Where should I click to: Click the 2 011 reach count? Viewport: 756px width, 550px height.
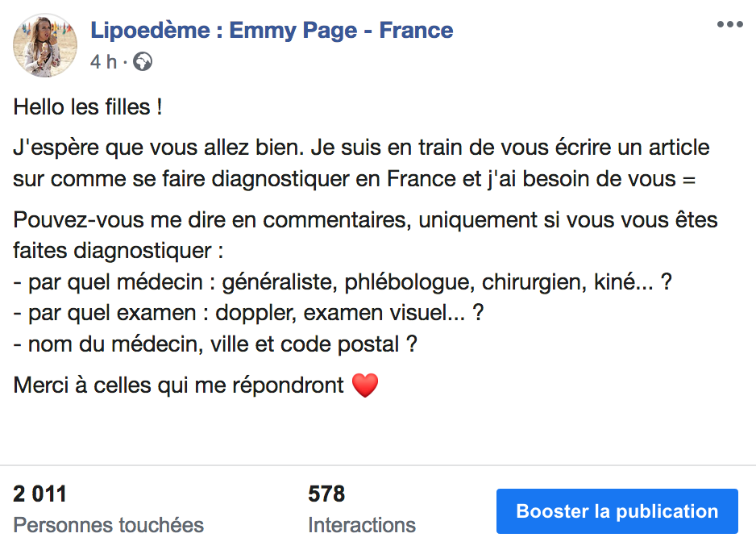(x=39, y=494)
